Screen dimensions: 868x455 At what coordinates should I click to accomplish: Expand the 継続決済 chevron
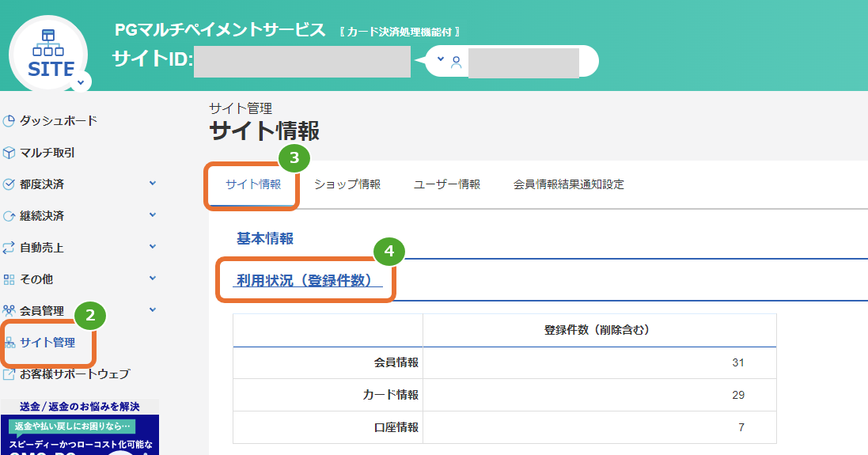153,214
